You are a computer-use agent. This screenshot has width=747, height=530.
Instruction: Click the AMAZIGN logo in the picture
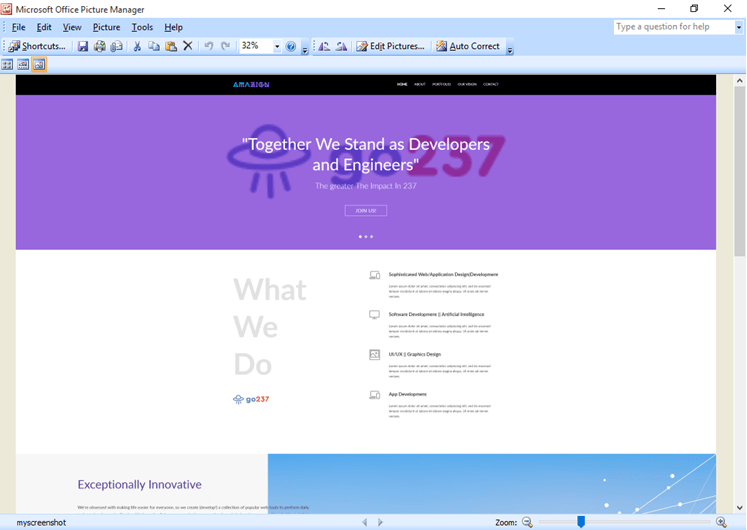pyautogui.click(x=251, y=84)
